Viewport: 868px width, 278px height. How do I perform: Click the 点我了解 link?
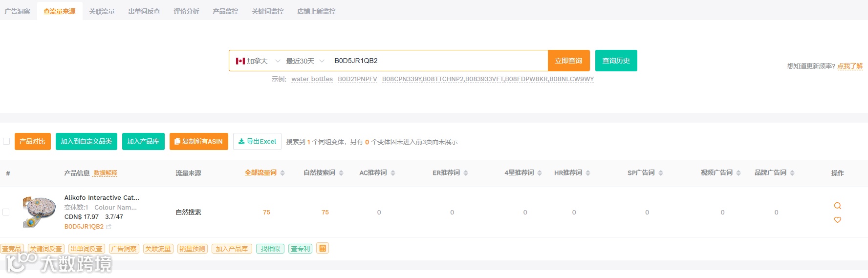[850, 66]
